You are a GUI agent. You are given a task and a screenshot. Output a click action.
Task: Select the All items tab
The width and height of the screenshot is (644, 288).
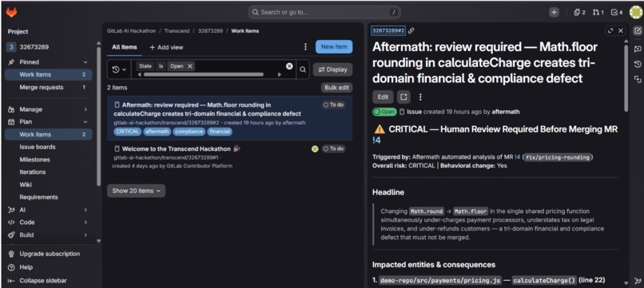(x=125, y=47)
